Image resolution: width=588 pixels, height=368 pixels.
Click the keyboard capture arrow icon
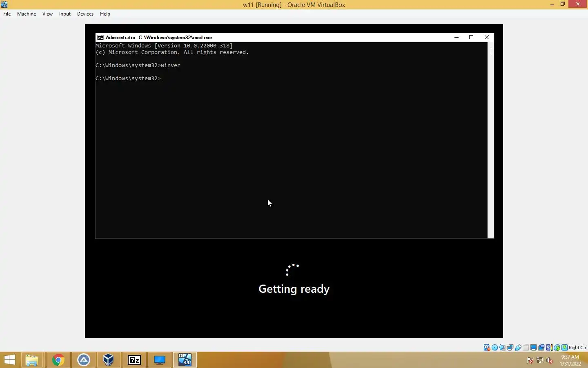tap(564, 348)
